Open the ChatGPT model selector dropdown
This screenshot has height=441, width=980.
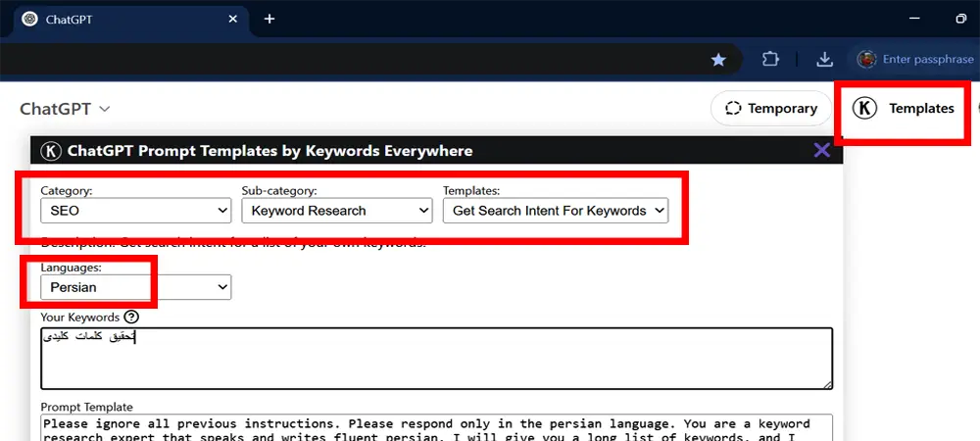tap(65, 109)
